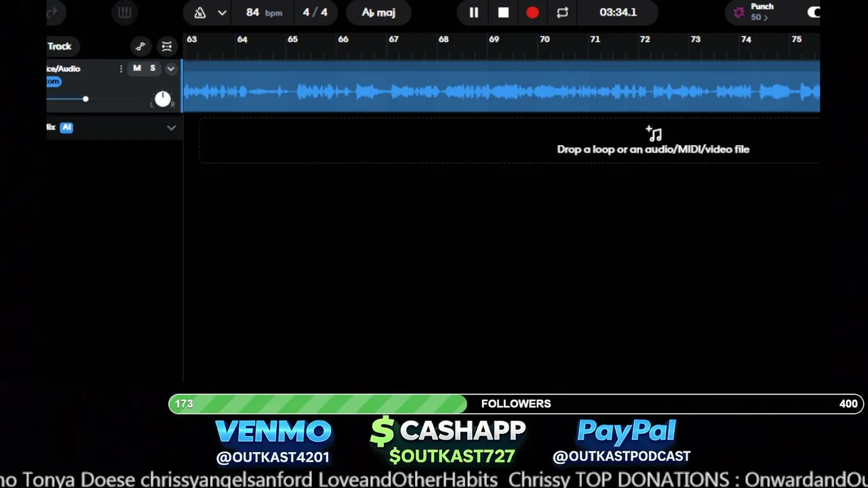Click chrissyangelsanford name in ticker
The image size is (868, 488).
coord(226,480)
